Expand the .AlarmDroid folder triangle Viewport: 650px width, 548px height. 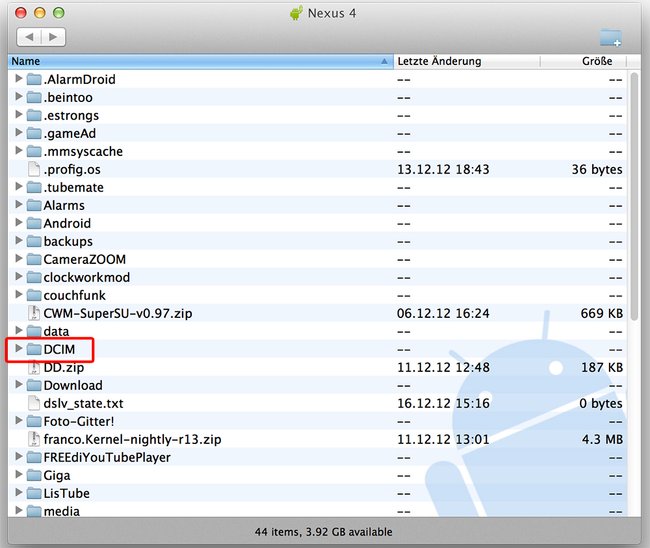(x=18, y=78)
